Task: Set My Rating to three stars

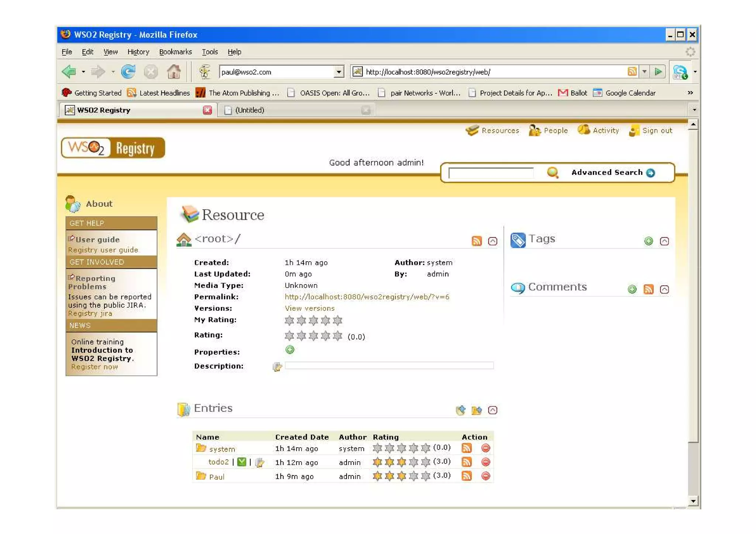Action: (313, 320)
